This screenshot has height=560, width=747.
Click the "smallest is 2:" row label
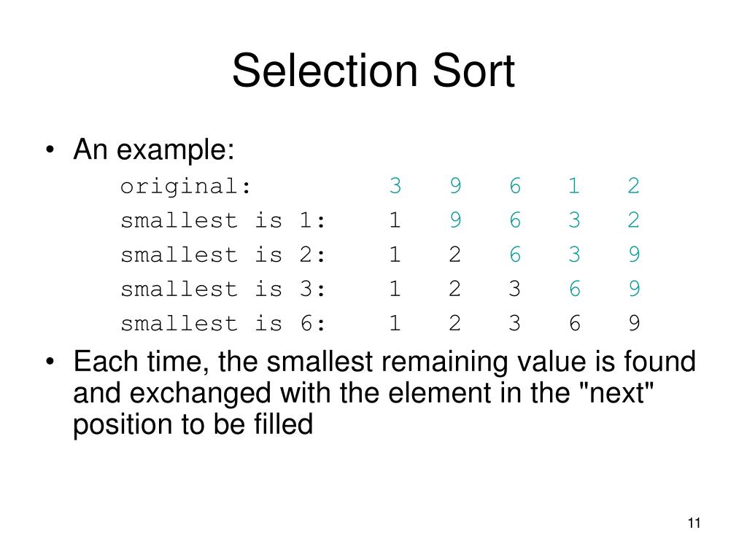click(222, 255)
